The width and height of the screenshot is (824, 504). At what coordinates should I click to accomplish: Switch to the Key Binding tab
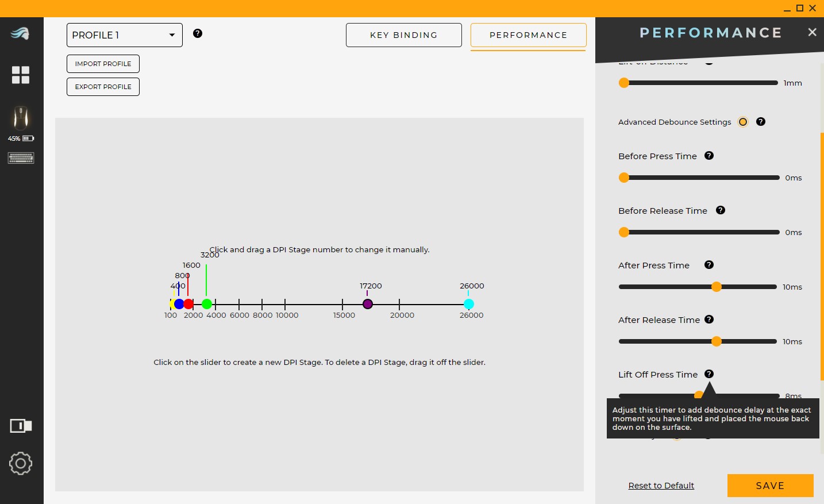pos(403,35)
